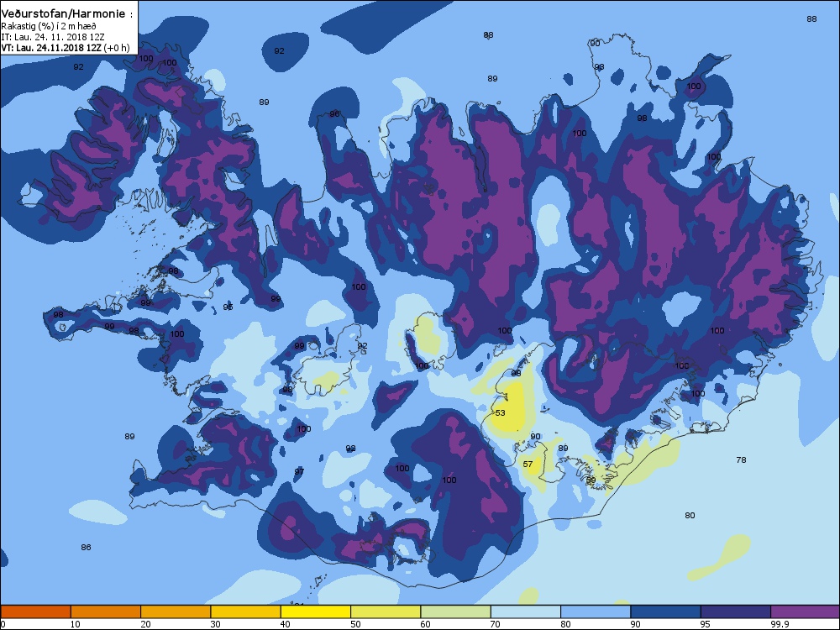Screen dimensions: 840x630
Task: Select the humidity value 57 on the map
Action: (x=528, y=465)
